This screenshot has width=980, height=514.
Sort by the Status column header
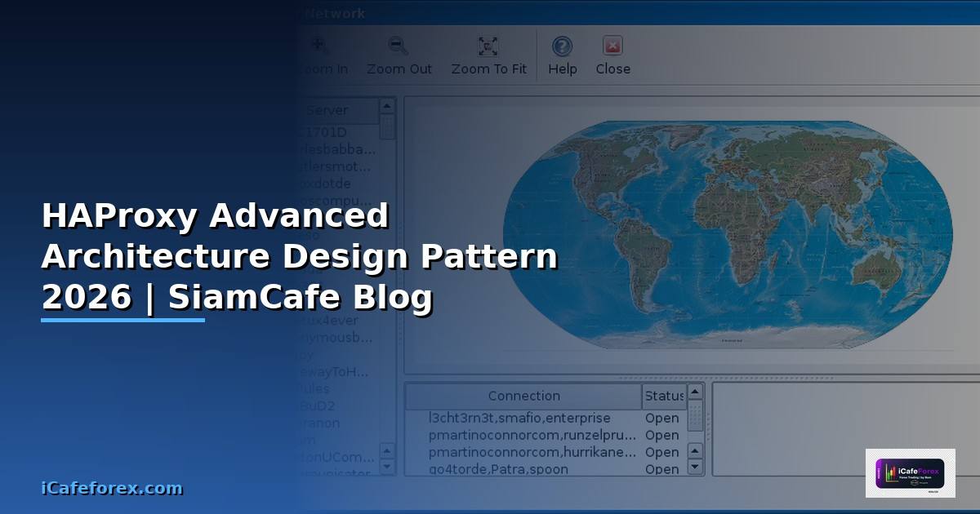point(664,396)
